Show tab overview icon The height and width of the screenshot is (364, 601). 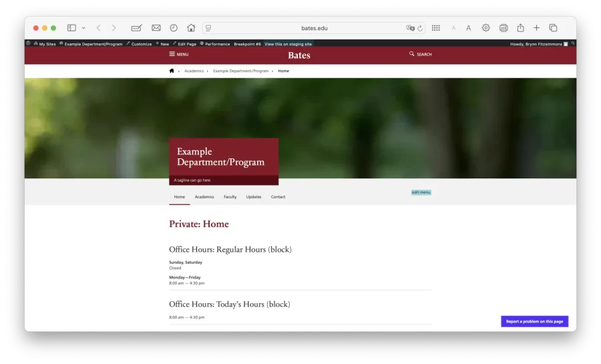point(553,28)
